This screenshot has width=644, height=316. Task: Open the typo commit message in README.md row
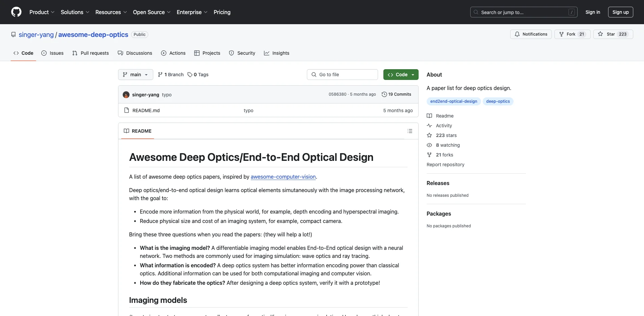pyautogui.click(x=249, y=110)
